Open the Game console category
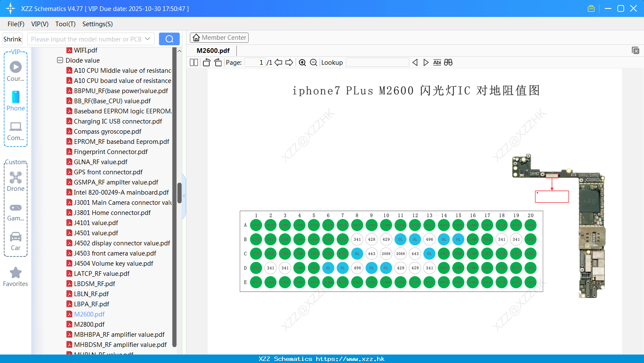Image resolution: width=644 pixels, height=363 pixels. [x=16, y=212]
